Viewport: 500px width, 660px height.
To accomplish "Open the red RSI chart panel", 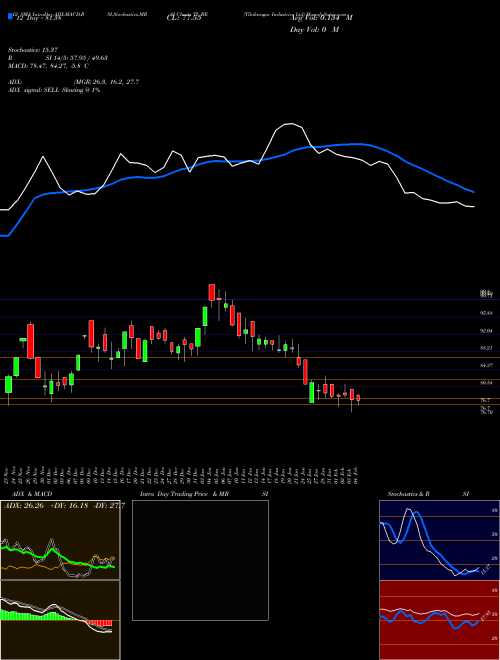I will point(439,620).
